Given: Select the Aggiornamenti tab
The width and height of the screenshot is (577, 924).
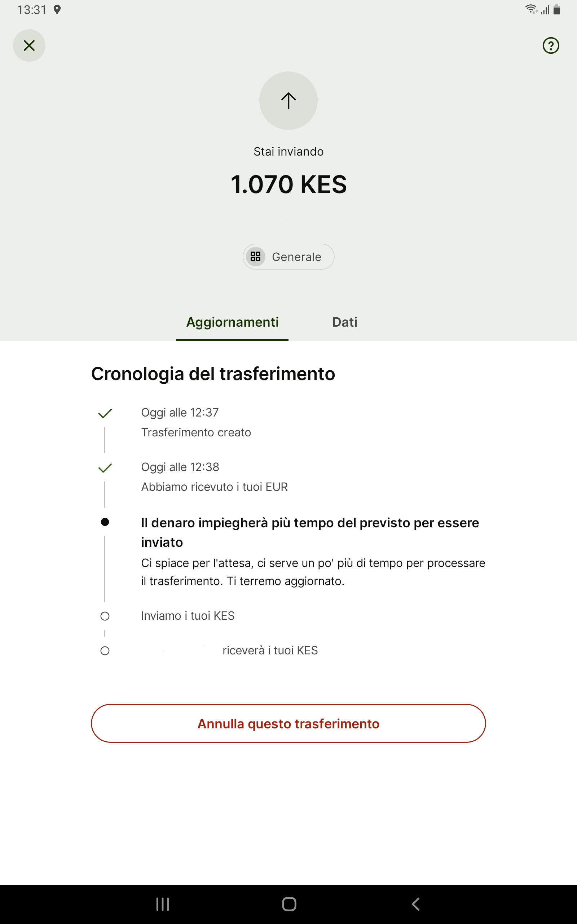Looking at the screenshot, I should [232, 322].
